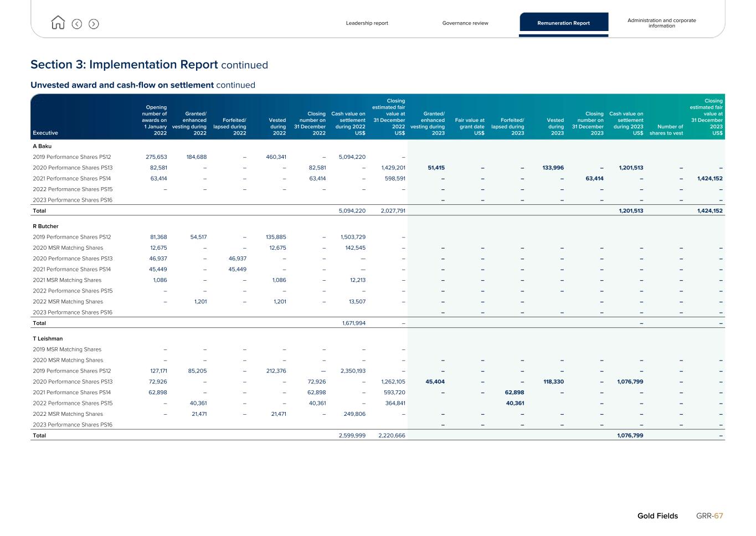This screenshot has width=756, height=536.
Task: Click A Baku's 2023 closing total 1,424,152
Action: [709, 211]
